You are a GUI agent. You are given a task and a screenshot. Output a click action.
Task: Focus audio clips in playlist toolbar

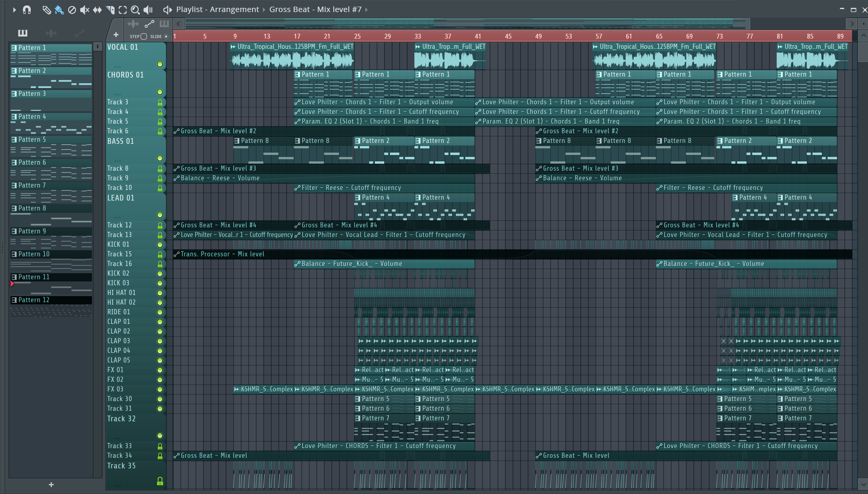click(133, 24)
